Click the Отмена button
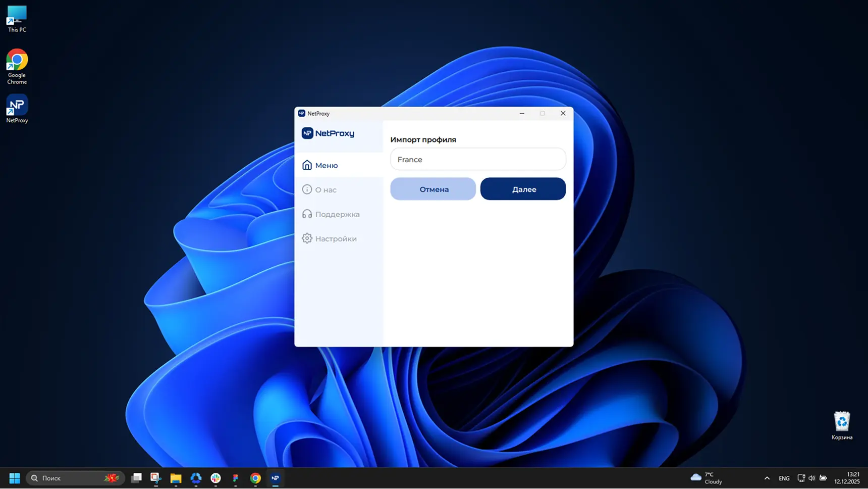This screenshot has width=868, height=489. pyautogui.click(x=433, y=189)
